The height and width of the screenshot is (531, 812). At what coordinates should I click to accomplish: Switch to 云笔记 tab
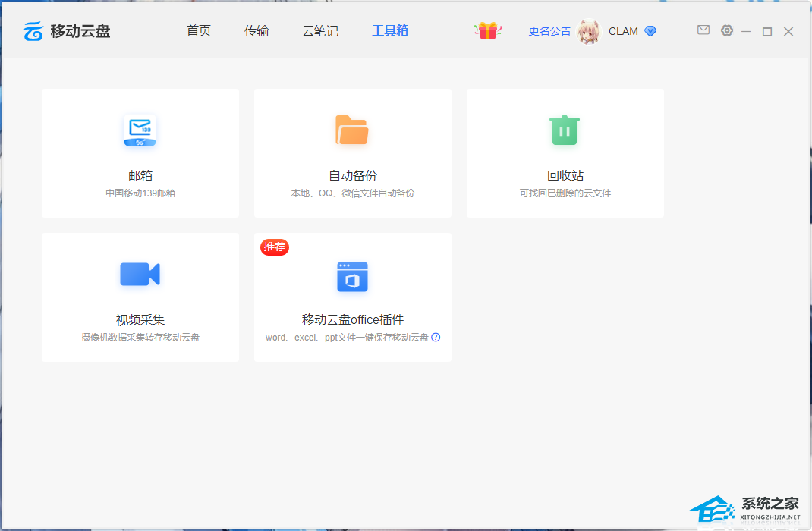(320, 30)
